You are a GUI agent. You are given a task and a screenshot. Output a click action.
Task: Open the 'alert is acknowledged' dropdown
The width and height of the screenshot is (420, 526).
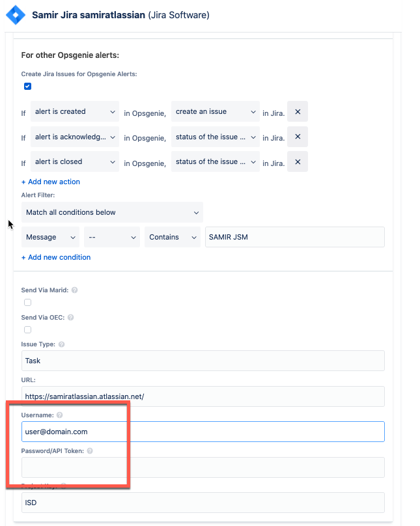pyautogui.click(x=75, y=137)
